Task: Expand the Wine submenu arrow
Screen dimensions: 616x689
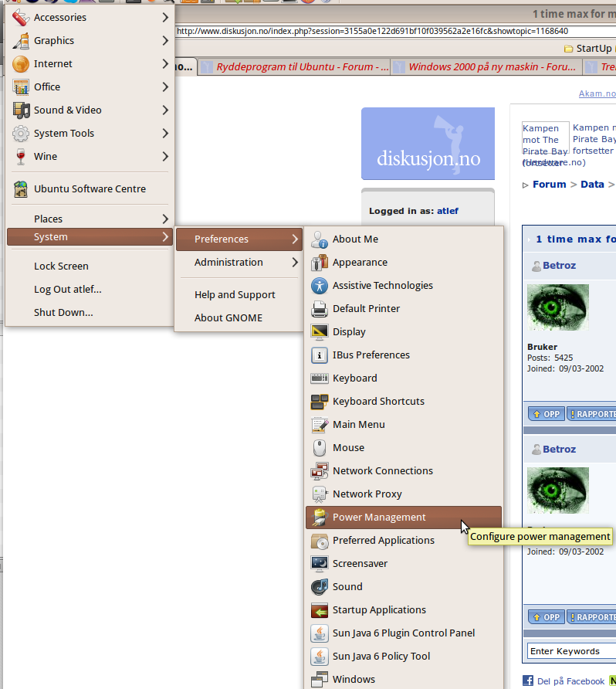Action: 165,157
